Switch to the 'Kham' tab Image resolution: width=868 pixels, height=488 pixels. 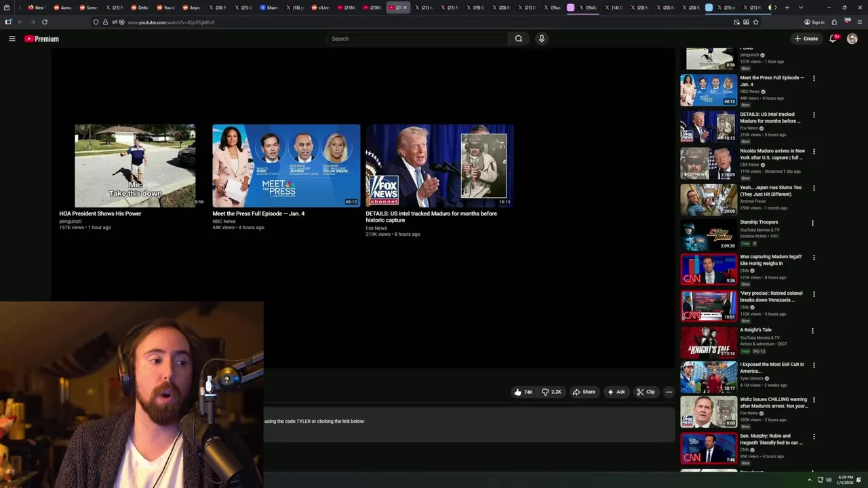pos(269,7)
